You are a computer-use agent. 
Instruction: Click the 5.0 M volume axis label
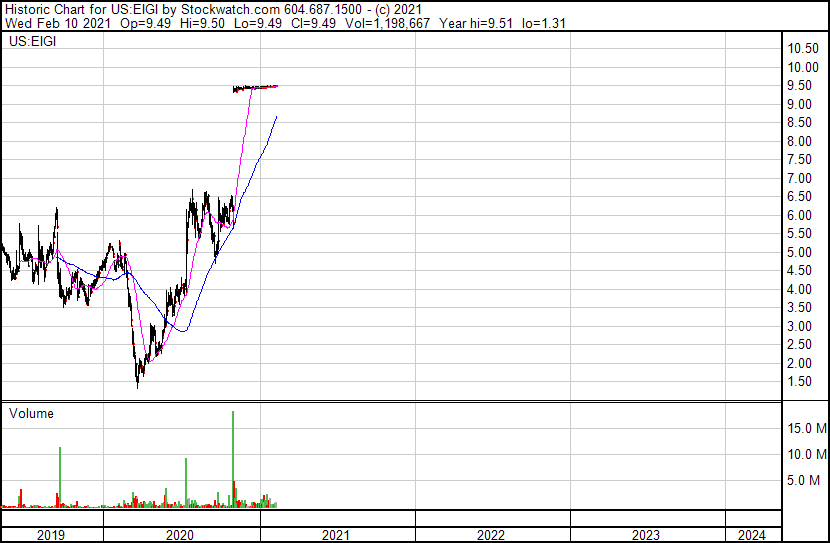click(x=803, y=481)
